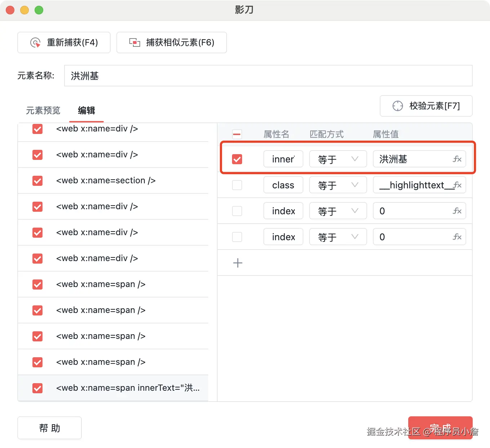Minimize the 影刀 window with the yellow button
The width and height of the screenshot is (490, 448).
click(x=24, y=10)
